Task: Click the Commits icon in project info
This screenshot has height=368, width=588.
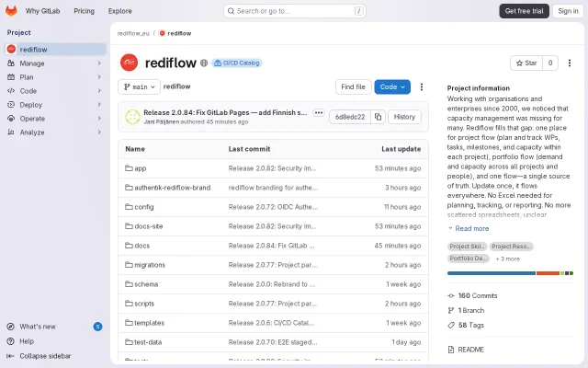Action: click(x=451, y=296)
